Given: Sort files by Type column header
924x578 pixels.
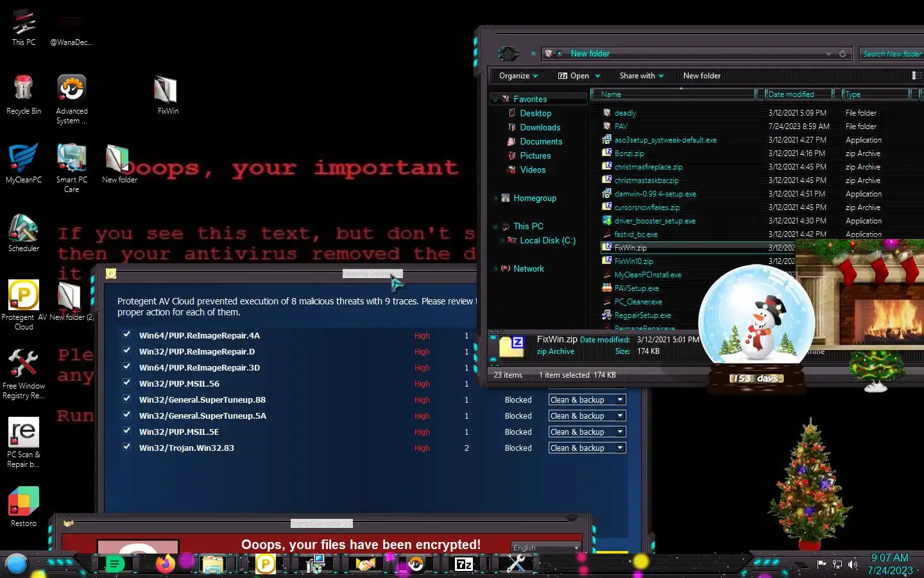Looking at the screenshot, I should (x=876, y=94).
